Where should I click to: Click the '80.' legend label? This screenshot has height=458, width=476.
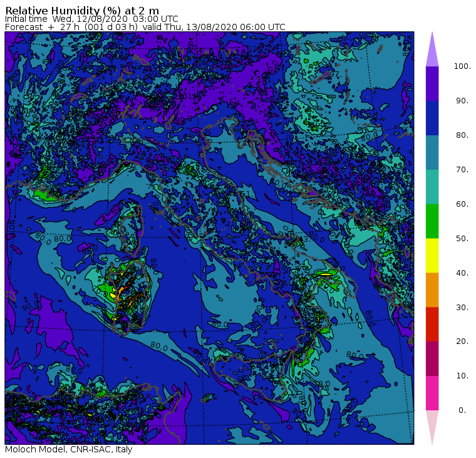(x=462, y=135)
